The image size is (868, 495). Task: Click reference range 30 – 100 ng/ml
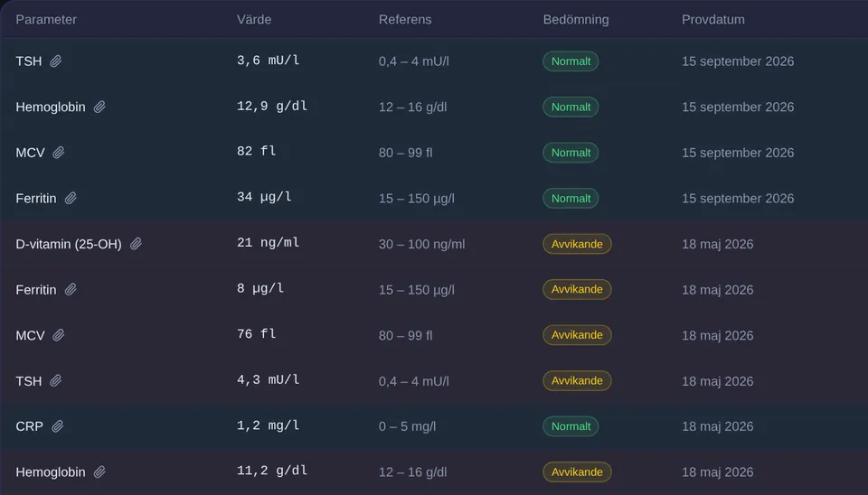point(422,244)
